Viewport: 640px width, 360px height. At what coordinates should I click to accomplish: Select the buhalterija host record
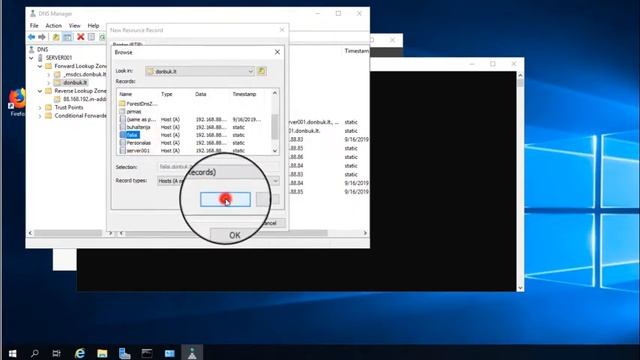pyautogui.click(x=135, y=127)
